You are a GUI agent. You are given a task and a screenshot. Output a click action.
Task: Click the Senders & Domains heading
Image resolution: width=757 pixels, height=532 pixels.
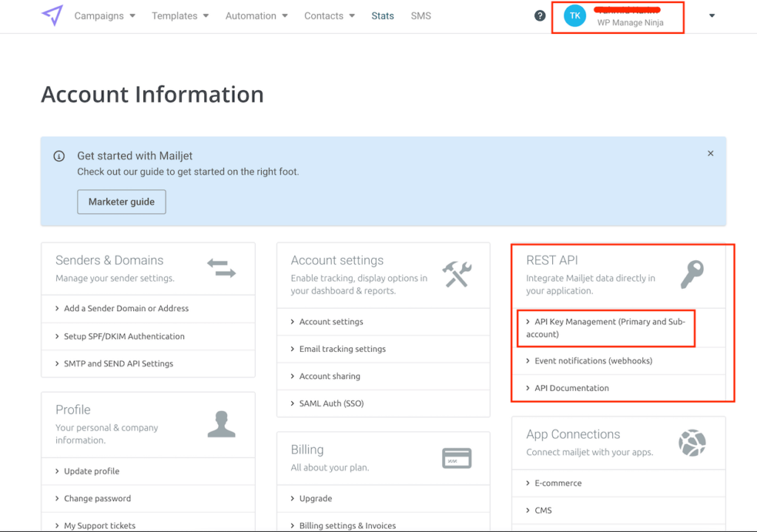coord(109,260)
